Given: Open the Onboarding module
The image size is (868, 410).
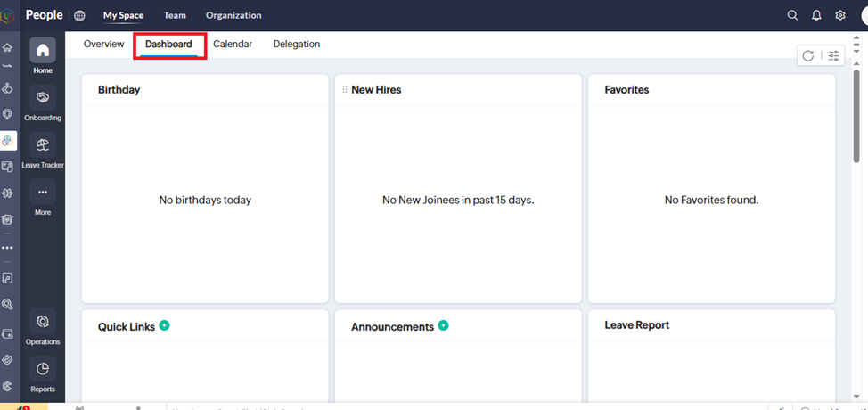Looking at the screenshot, I should tap(43, 98).
